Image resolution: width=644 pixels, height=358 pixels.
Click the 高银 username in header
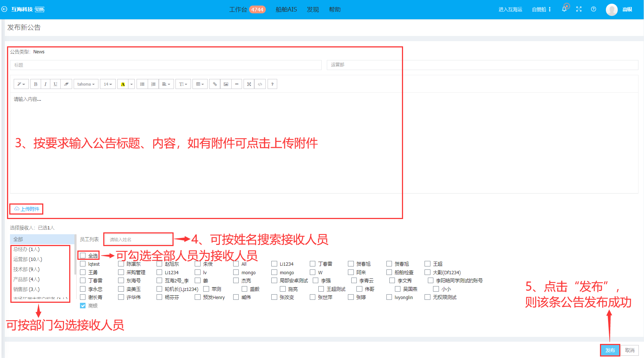tap(627, 9)
